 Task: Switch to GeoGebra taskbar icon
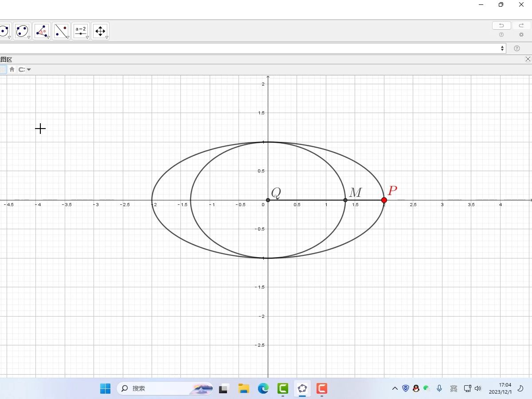[x=302, y=388]
